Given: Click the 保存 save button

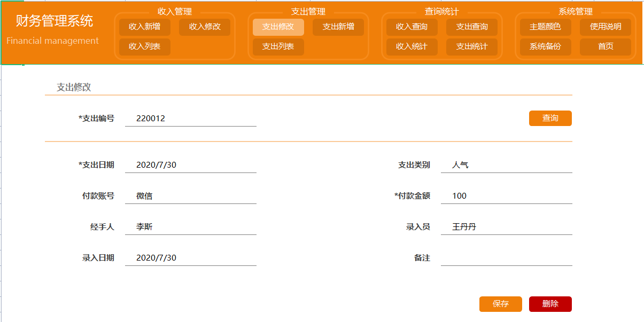Looking at the screenshot, I should click(501, 304).
